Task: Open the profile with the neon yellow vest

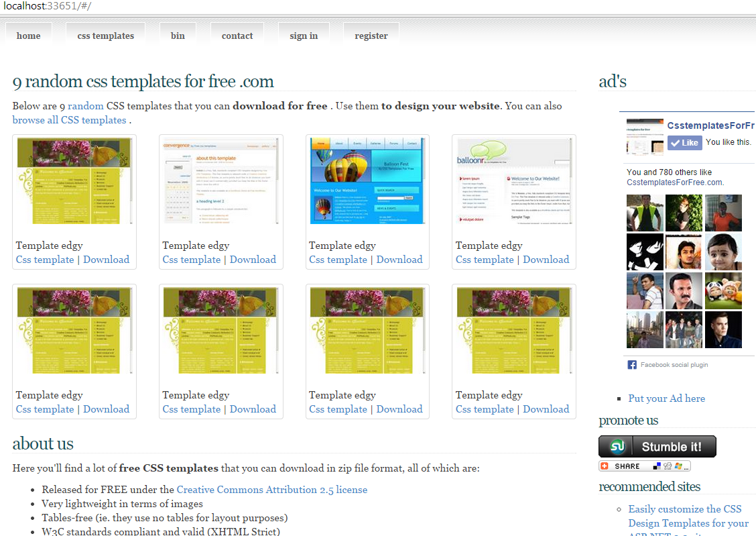Action: pyautogui.click(x=645, y=213)
